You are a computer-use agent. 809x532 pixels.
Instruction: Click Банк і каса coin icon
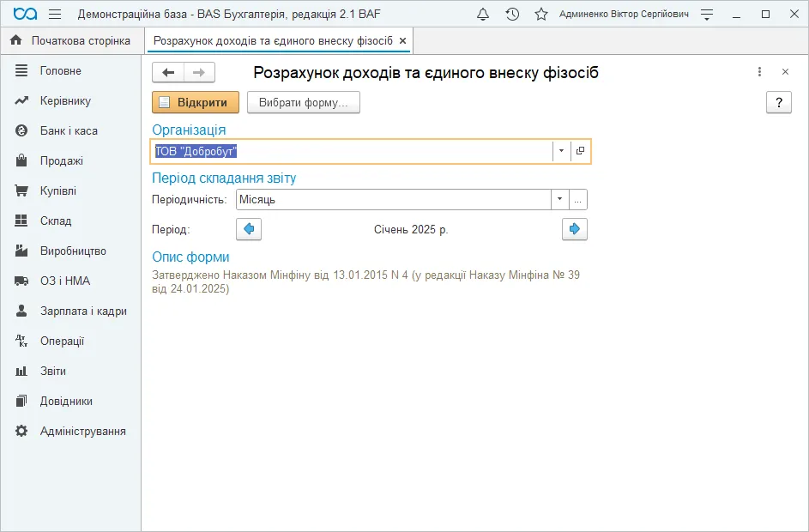21,130
